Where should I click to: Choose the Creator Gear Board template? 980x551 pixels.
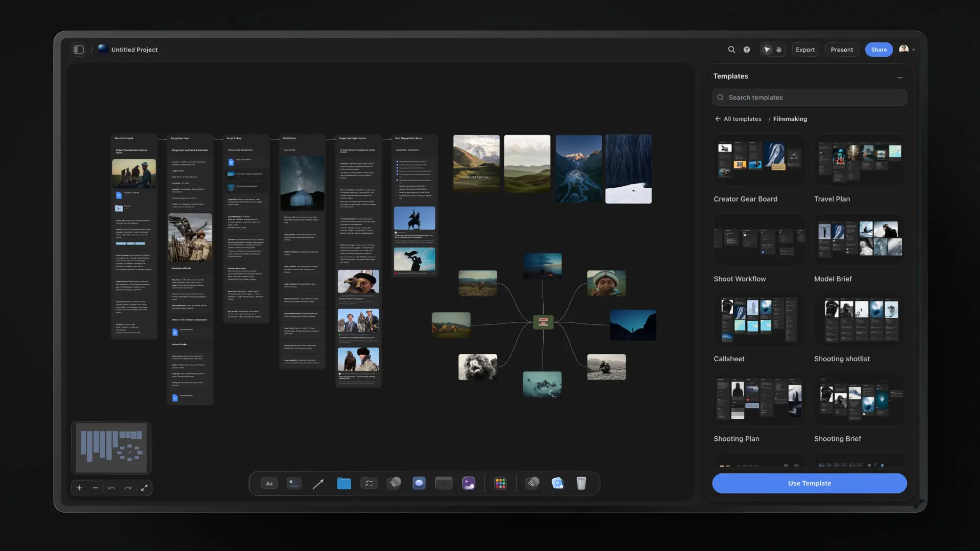pos(758,160)
